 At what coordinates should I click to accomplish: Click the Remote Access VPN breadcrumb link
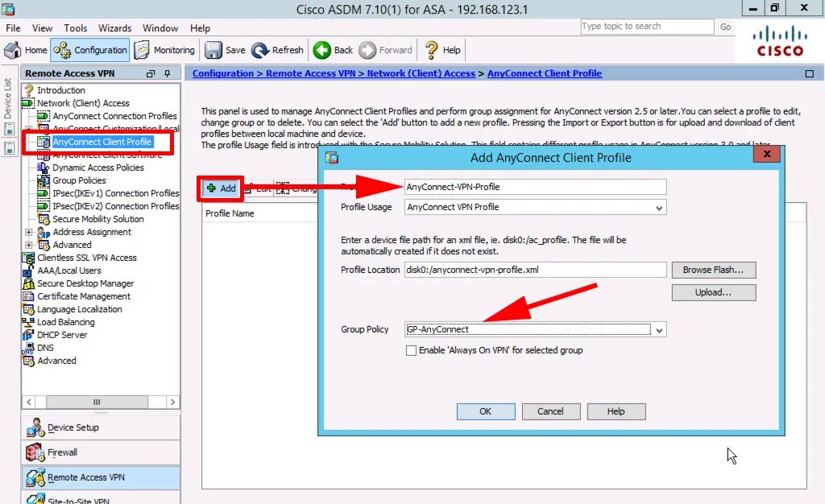[x=310, y=73]
